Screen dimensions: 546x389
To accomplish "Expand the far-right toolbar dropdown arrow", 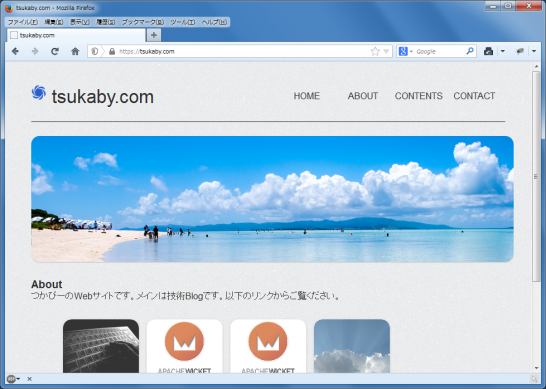I will tap(534, 52).
